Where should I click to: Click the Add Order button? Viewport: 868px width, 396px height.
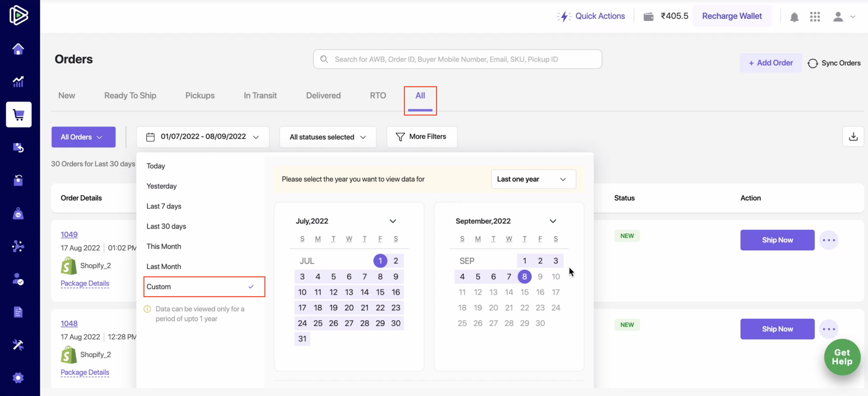click(x=771, y=63)
